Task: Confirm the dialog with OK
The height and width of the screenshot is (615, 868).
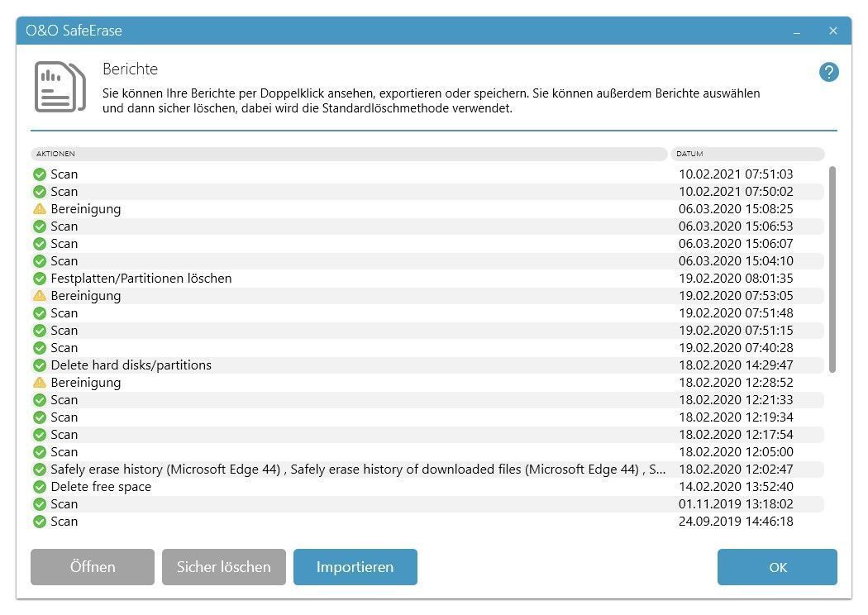Action: coord(777,567)
